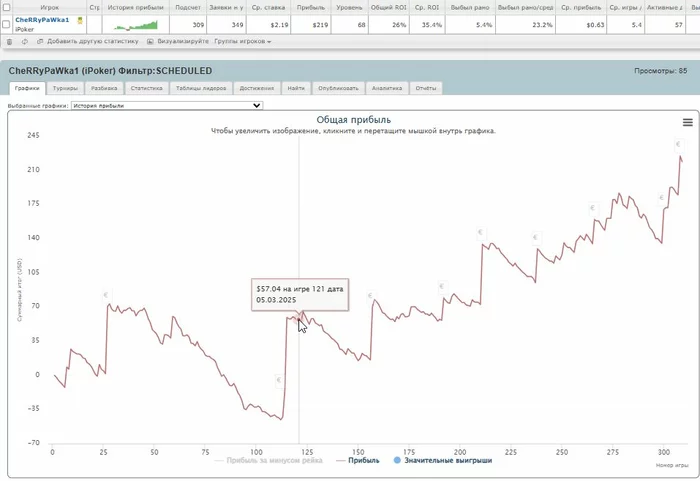Image resolution: width=700 pixels, height=481 pixels.
Task: Toggle the Прибыль legend series
Action: pos(358,460)
